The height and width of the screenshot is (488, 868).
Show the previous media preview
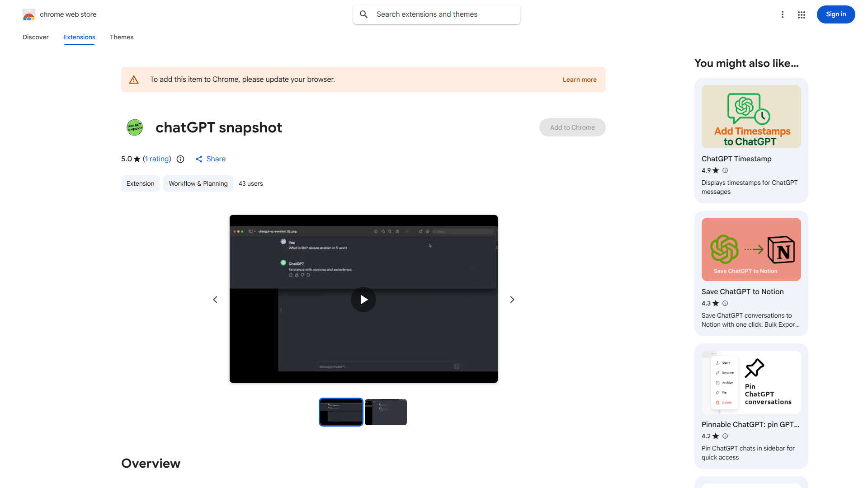coord(215,299)
